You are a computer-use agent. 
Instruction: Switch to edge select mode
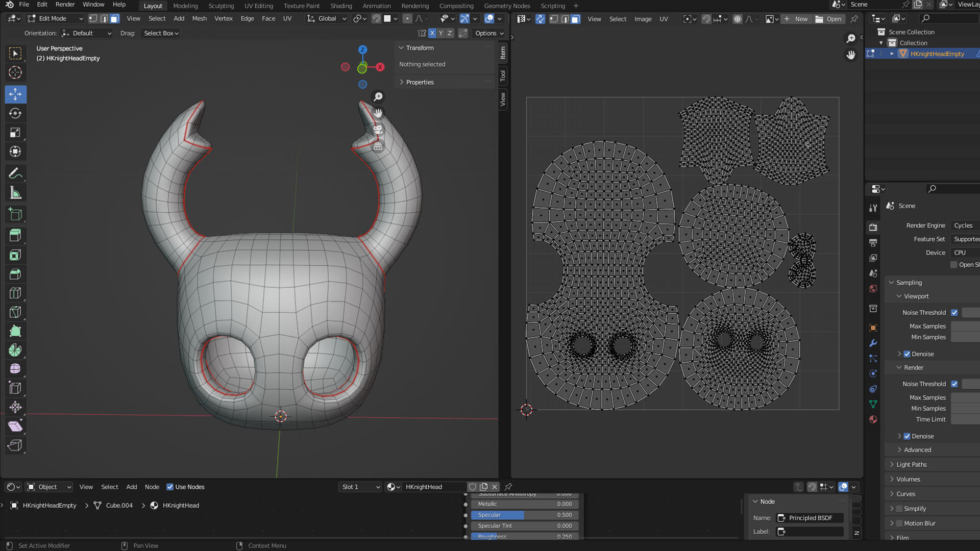point(104,18)
